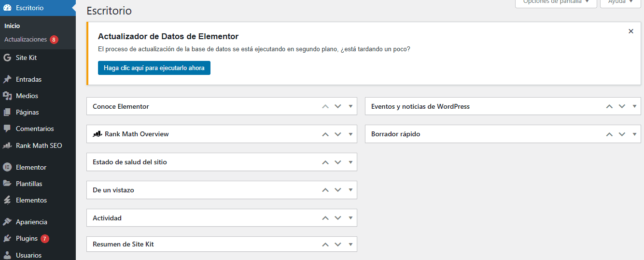Image resolution: width=644 pixels, height=260 pixels.
Task: Click the Rank Math Overview widget logo icon
Action: point(97,134)
